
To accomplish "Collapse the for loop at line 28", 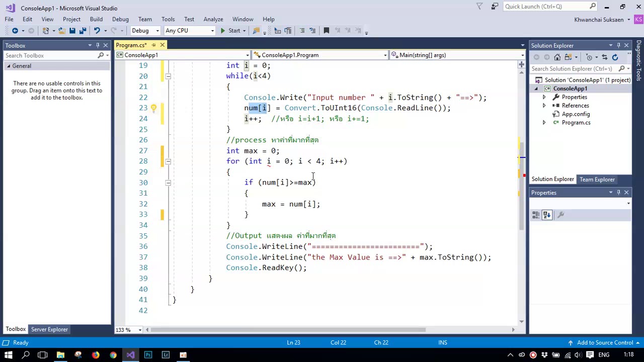I will tap(168, 161).
